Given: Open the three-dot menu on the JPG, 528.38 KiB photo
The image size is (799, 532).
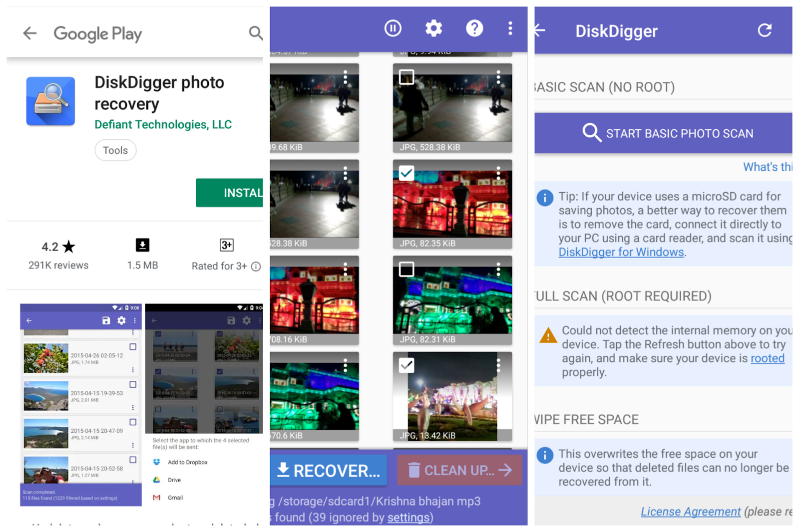Looking at the screenshot, I should [x=498, y=77].
